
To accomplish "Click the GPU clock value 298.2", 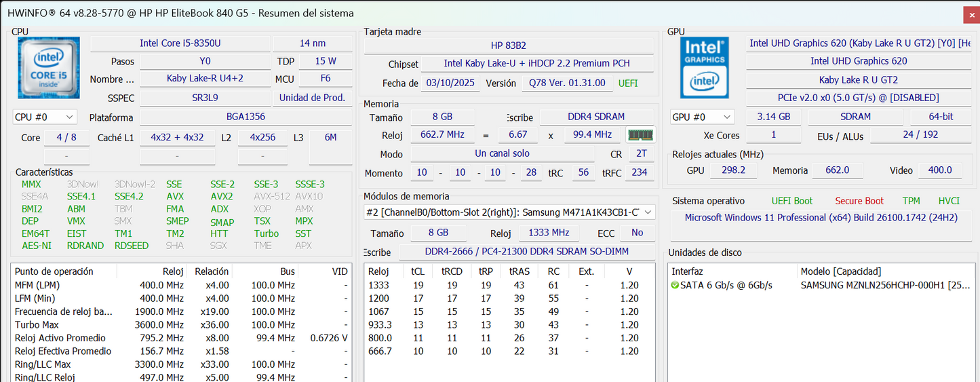I will (734, 170).
